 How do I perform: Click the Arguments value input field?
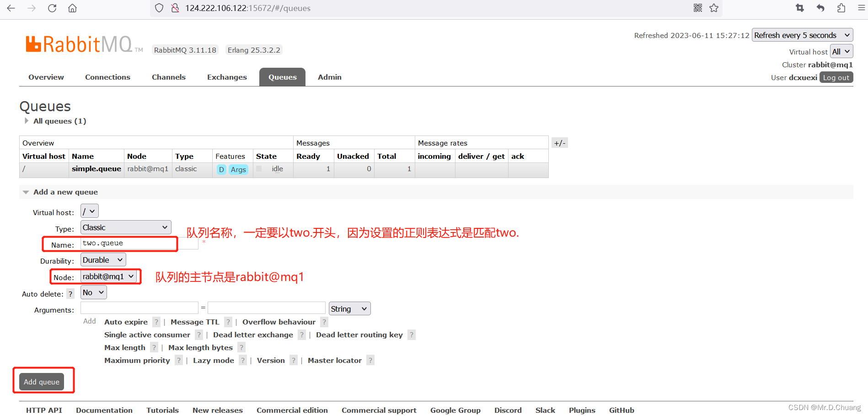click(x=267, y=308)
